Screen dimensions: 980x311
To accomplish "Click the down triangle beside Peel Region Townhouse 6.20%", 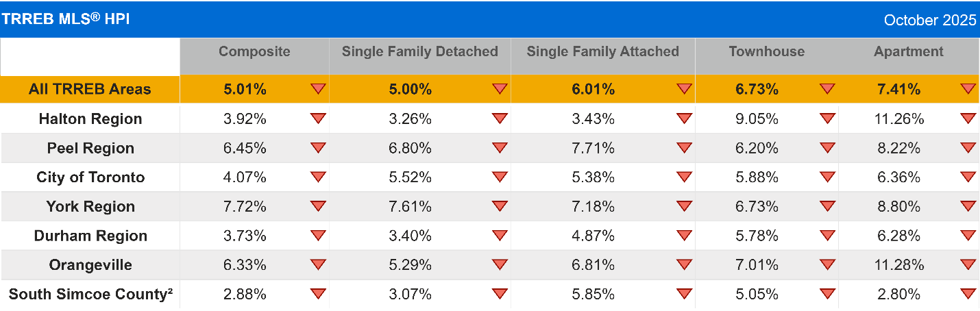I will 827,147.
